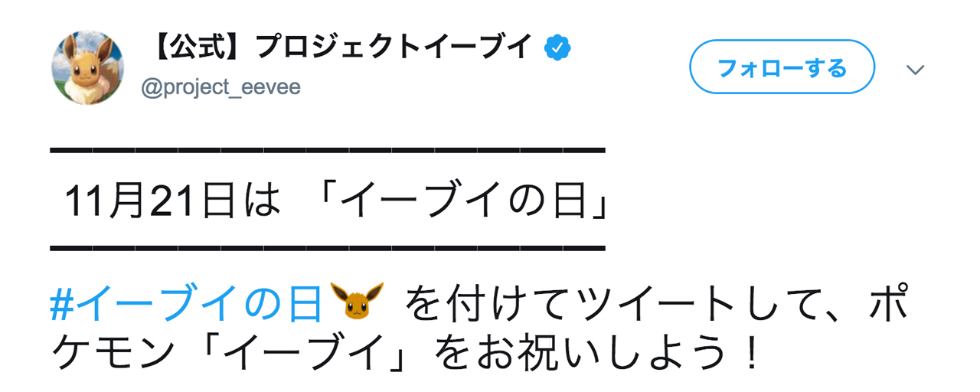This screenshot has width=980, height=392.
Task: Click the プロジェクトイーブイ display name
Action: coord(394,47)
